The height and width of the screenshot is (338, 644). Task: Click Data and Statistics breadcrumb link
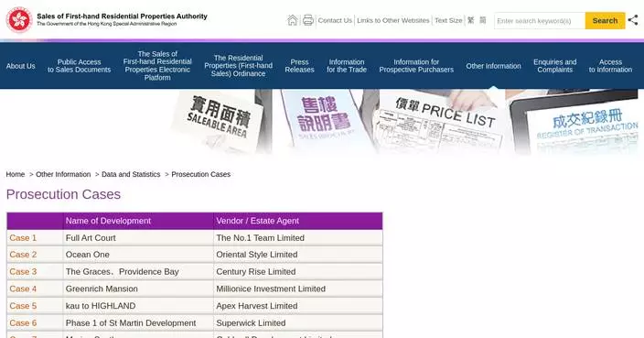coord(131,174)
